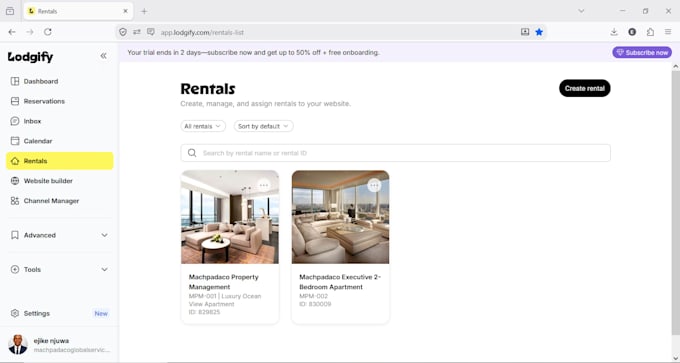Click the page vertical scrollbar
680x363 pixels.
point(675,202)
